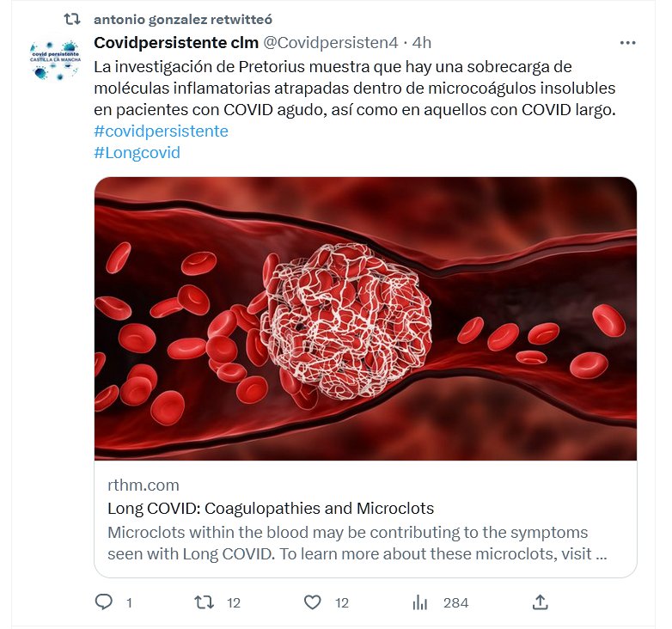672x629 pixels.
Task: Open the @Covidpersisten4 handle
Action: (x=330, y=42)
